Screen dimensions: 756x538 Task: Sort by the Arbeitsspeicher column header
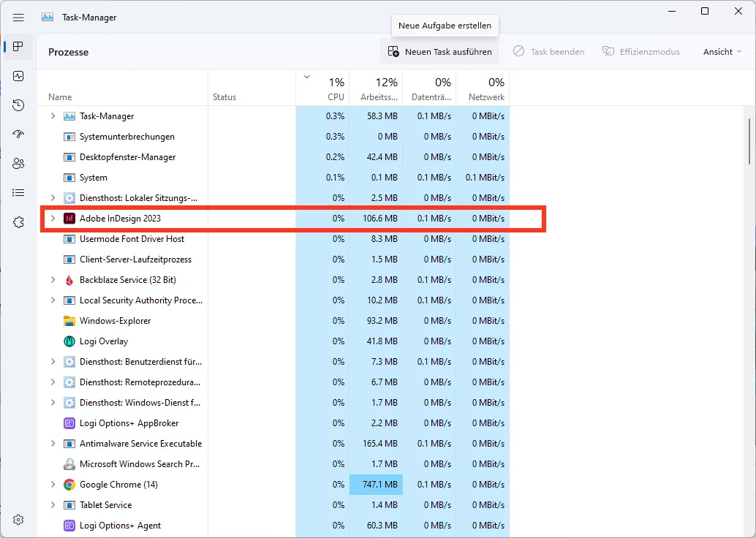(376, 88)
